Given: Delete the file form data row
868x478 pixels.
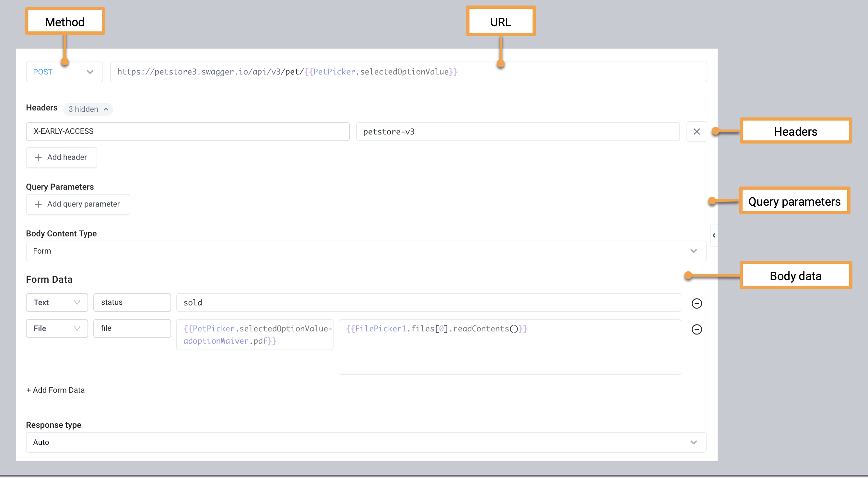Looking at the screenshot, I should point(696,329).
